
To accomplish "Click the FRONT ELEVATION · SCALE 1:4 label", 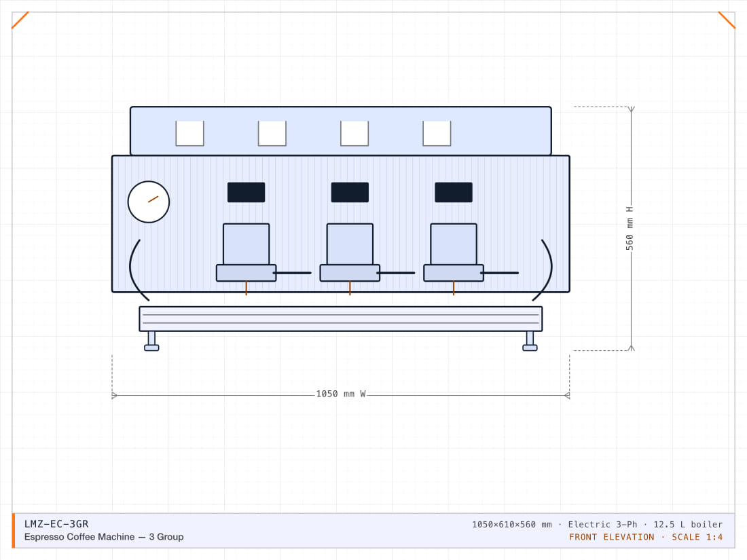I will click(646, 537).
